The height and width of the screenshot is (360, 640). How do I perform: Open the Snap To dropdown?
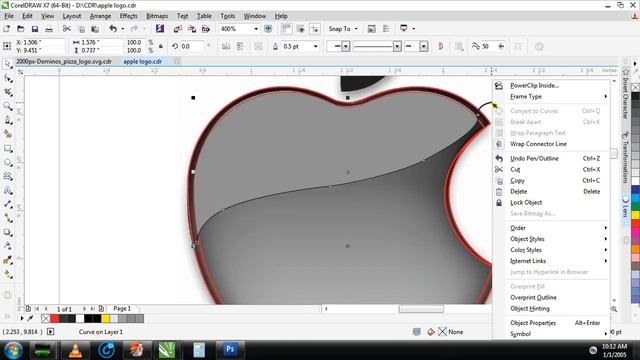point(356,29)
